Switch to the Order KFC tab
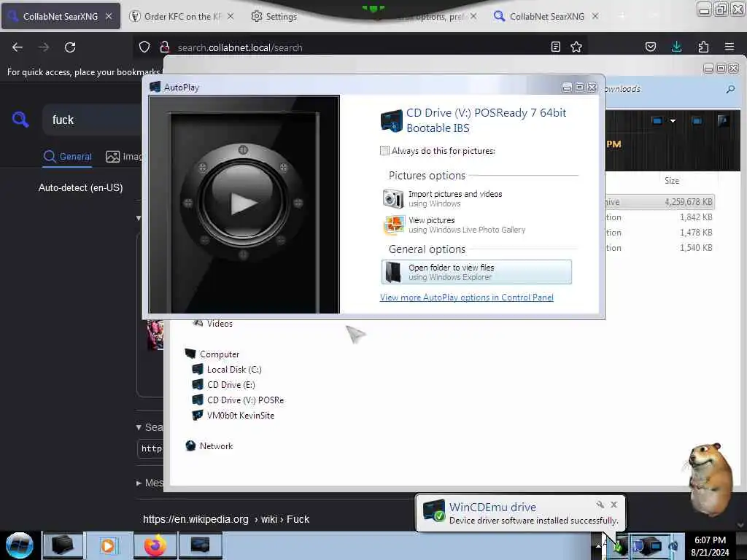Image resolution: width=747 pixels, height=560 pixels. (182, 16)
